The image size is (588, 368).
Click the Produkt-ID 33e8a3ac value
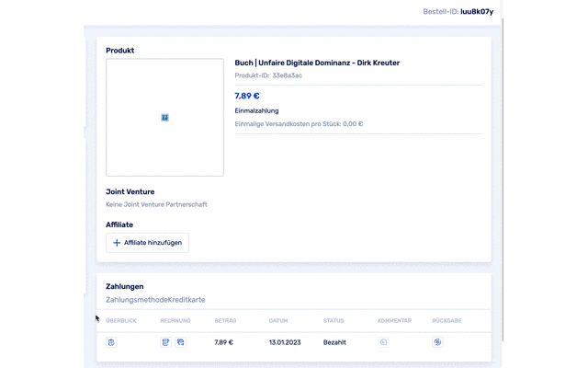(287, 75)
